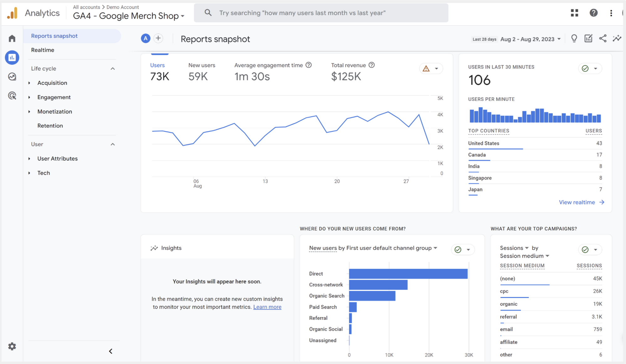The width and height of the screenshot is (626, 364).
Task: Click the Learn more link in Insights
Action: [x=267, y=307]
